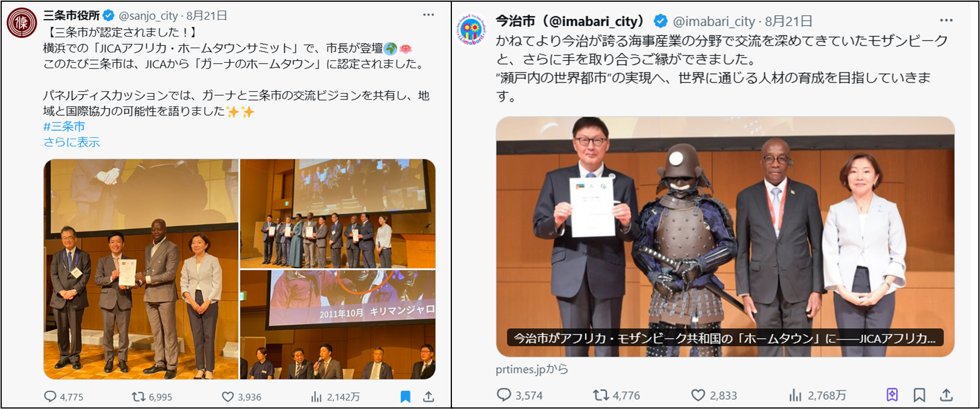The height and width of the screenshot is (409, 980).
Task: Expand the Sanjo tweet with さらに表示
Action: click(72, 142)
